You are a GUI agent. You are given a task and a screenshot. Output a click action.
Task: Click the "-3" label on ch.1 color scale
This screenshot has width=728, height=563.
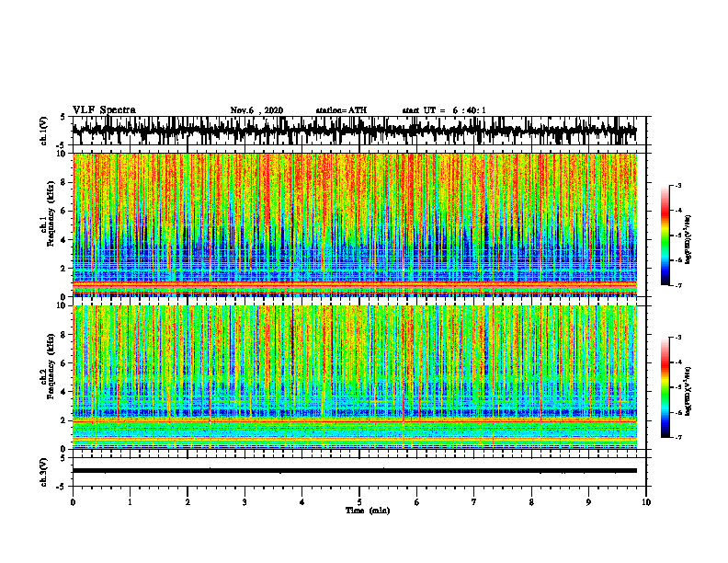(x=678, y=186)
